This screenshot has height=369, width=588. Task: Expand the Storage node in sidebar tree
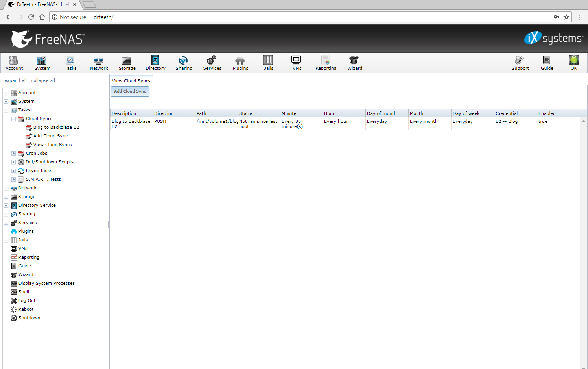(x=6, y=197)
